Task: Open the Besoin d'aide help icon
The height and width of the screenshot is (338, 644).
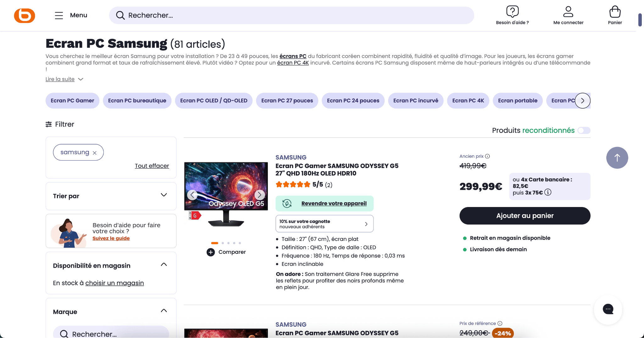Action: coord(512,12)
